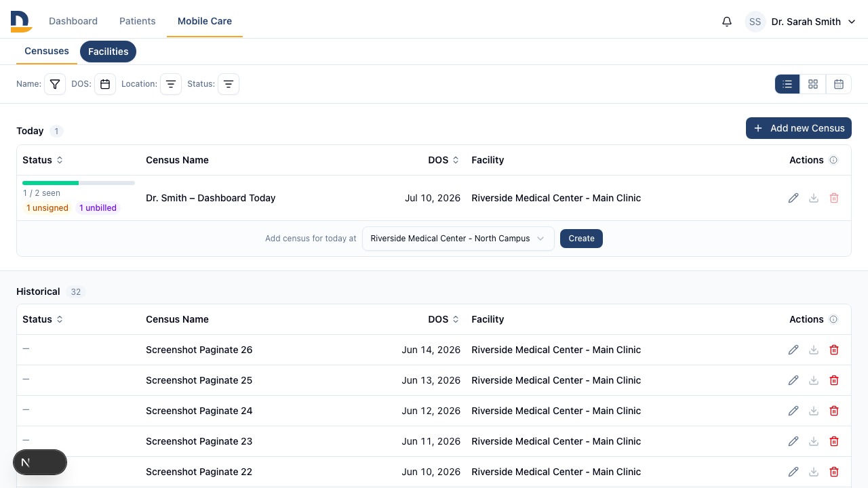This screenshot has height=488, width=868.
Task: Open the Status filter icon
Action: coord(229,84)
